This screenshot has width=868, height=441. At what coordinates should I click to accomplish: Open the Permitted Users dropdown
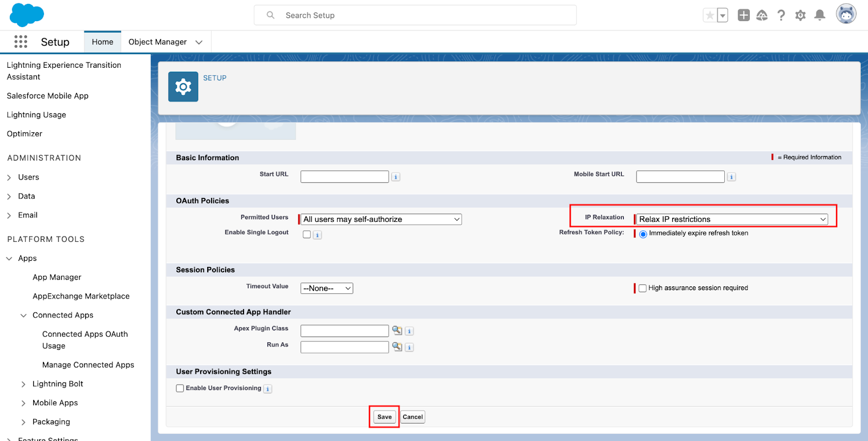click(381, 219)
